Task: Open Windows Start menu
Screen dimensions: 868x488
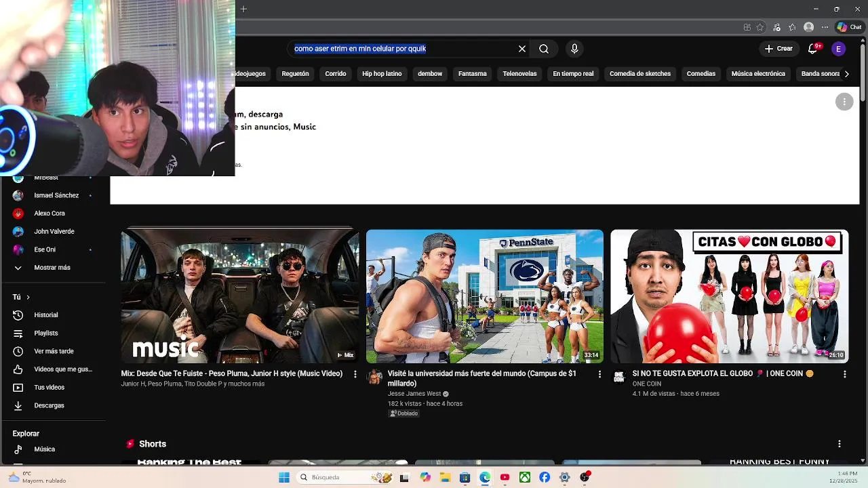Action: 284,477
